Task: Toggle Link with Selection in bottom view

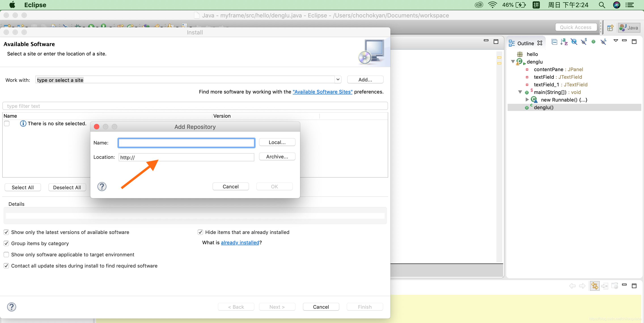Action: pos(595,286)
